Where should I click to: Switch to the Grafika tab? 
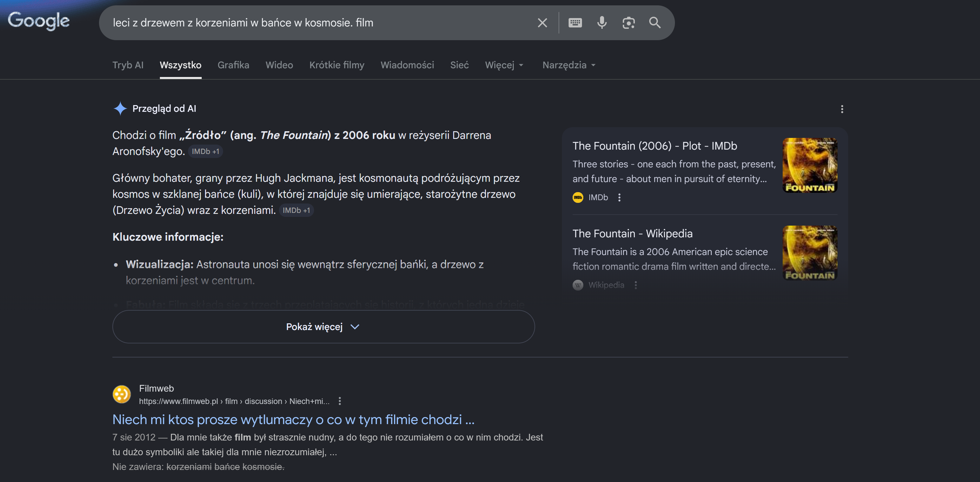tap(233, 65)
